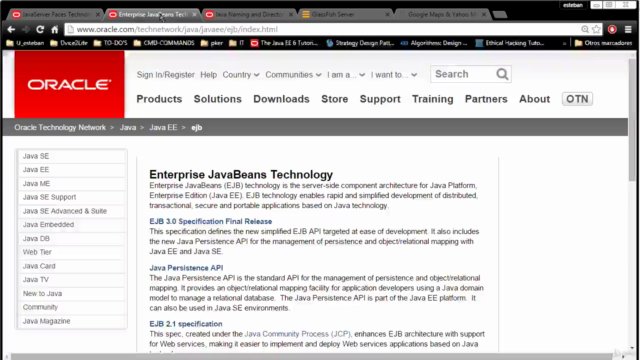Open the Java Persistence API link
This screenshot has height=360, width=640.
(186, 268)
